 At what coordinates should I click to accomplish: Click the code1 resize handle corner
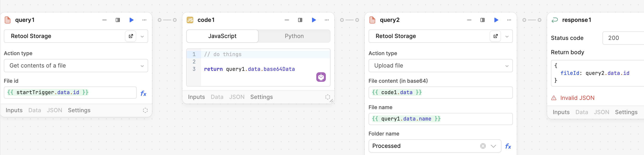(331, 101)
